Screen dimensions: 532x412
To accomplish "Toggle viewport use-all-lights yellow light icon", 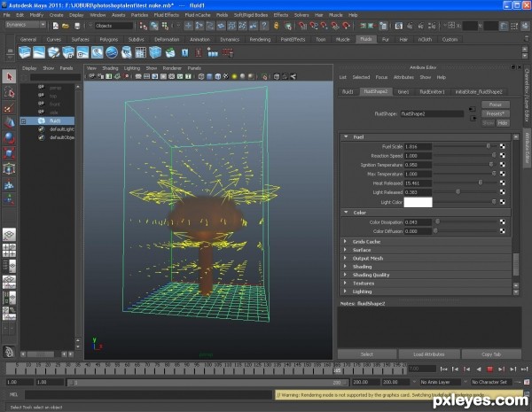I will (x=234, y=76).
